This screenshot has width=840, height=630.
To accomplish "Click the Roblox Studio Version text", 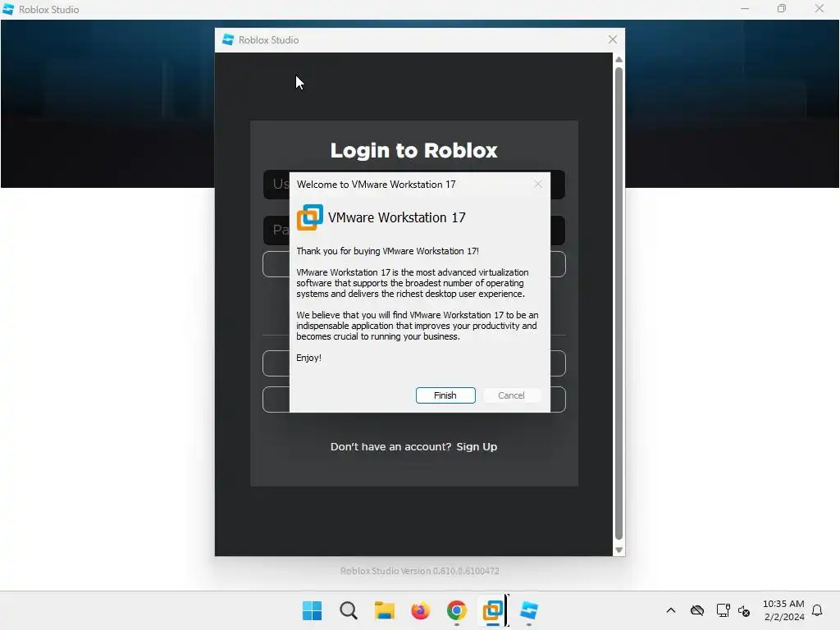I will pyautogui.click(x=419, y=571).
